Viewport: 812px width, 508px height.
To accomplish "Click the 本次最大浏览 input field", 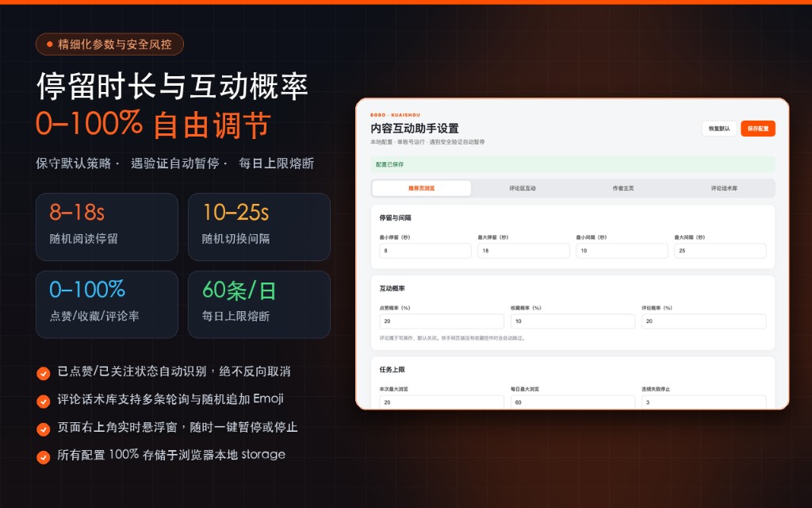I will click(442, 402).
